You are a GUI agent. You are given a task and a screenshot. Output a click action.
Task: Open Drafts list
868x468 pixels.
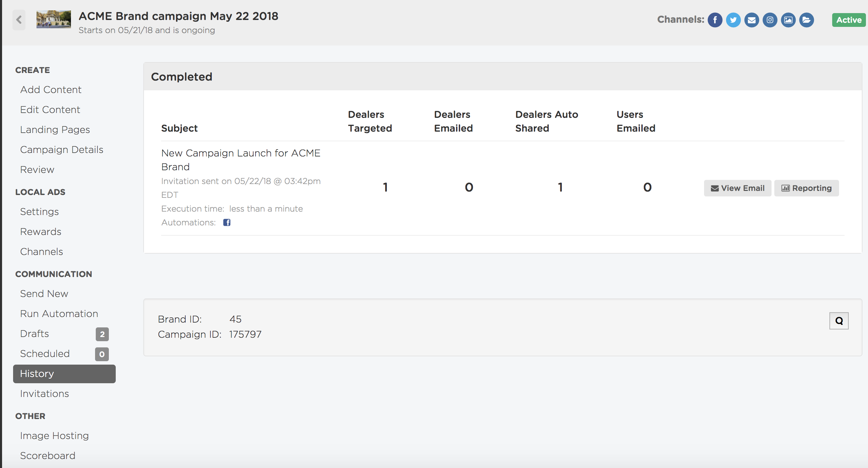(34, 334)
